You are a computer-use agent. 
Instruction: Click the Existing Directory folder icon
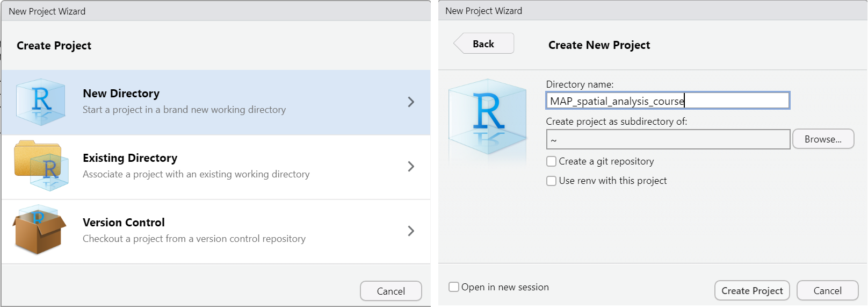click(x=41, y=166)
